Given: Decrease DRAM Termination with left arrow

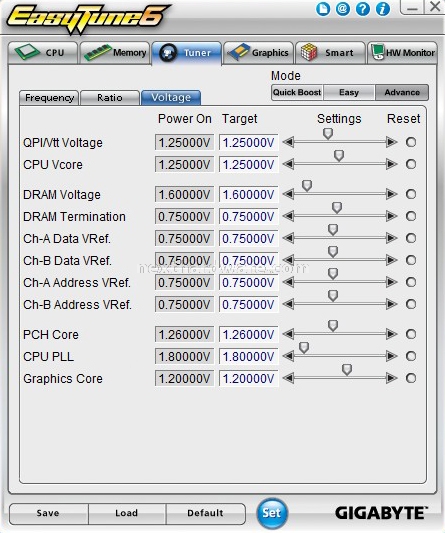Looking at the screenshot, I should pyautogui.click(x=289, y=216).
